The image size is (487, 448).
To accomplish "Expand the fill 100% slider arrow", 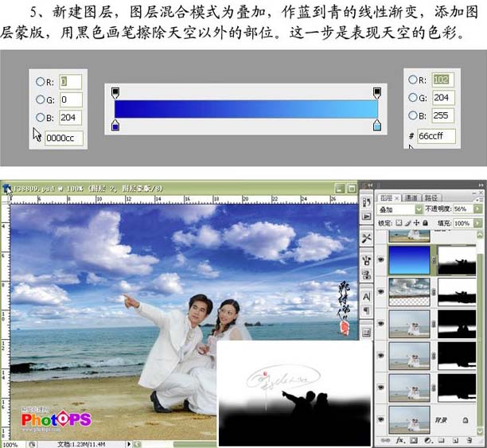I will click(477, 223).
